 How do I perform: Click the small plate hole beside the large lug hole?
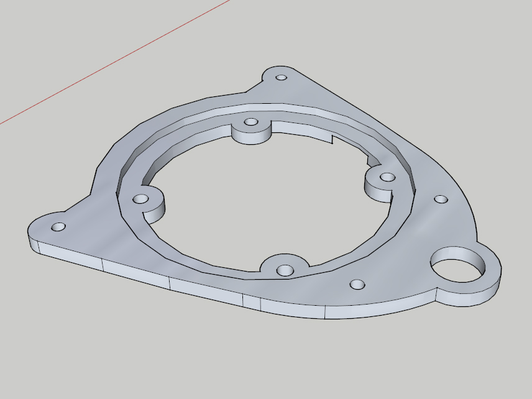[x=357, y=284]
